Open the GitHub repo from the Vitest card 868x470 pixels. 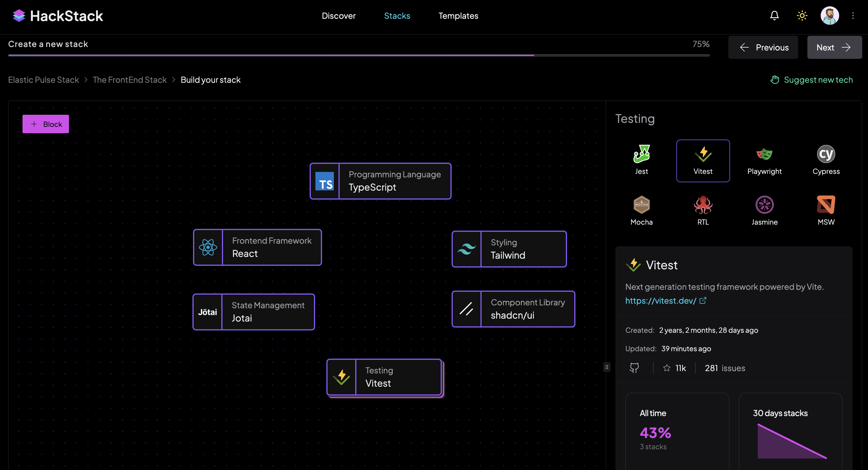(x=635, y=368)
